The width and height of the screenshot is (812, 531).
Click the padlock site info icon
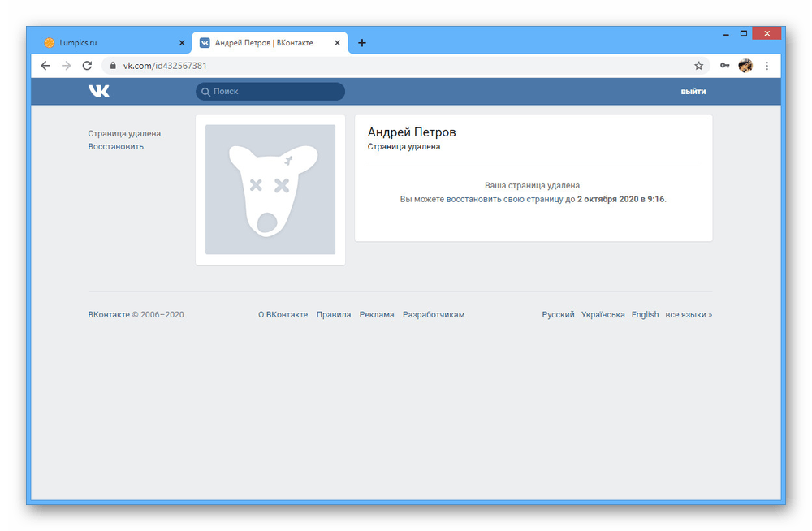113,66
